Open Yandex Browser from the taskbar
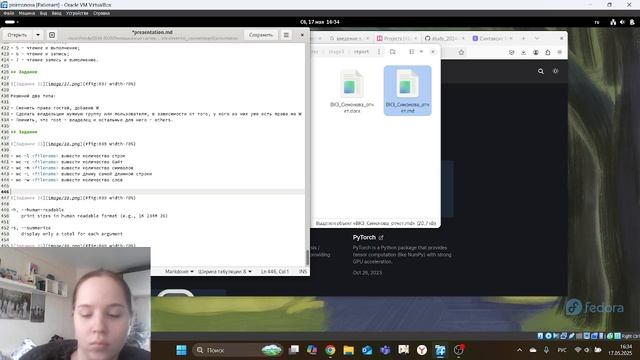 coord(422,350)
